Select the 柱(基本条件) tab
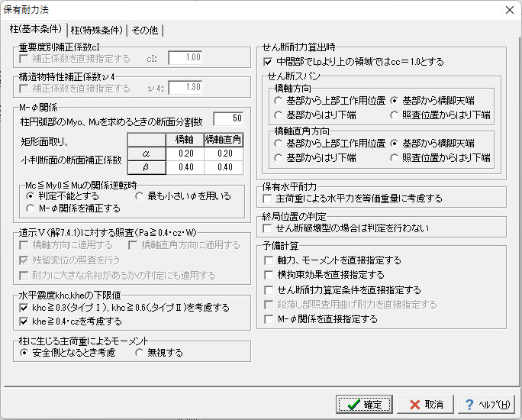 point(36,29)
